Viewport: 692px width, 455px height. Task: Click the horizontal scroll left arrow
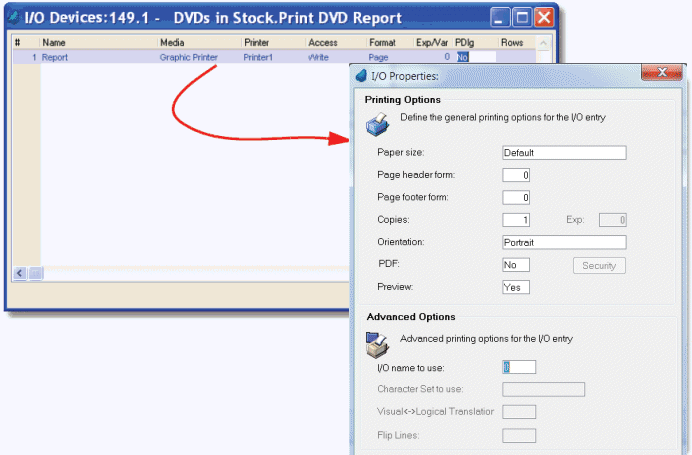tap(19, 274)
